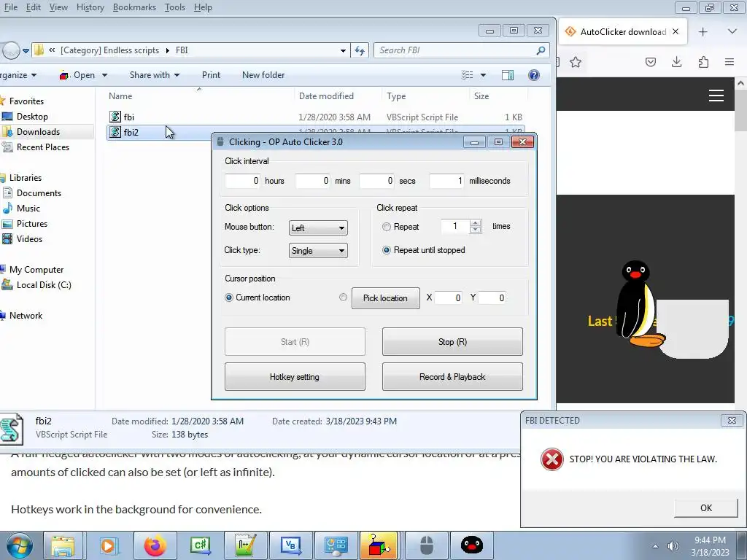Increase repeat times with stepper arrow
747x560 pixels.
tap(475, 223)
